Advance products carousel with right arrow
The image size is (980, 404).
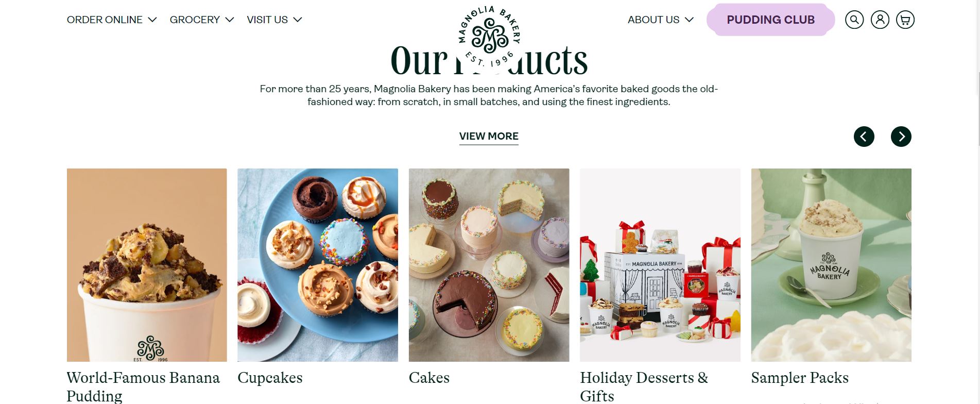(x=901, y=137)
